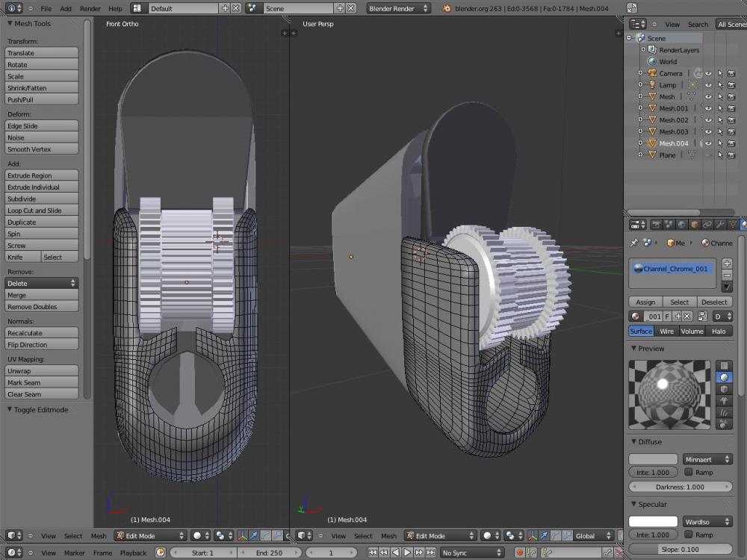This screenshot has height=560, width=747.
Task: Click the Extrude Region button
Action: [x=42, y=175]
